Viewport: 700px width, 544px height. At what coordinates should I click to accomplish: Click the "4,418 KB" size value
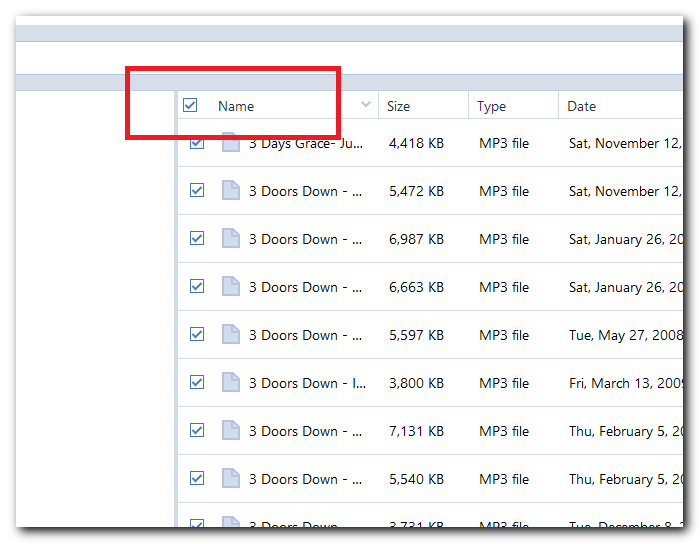click(416, 143)
